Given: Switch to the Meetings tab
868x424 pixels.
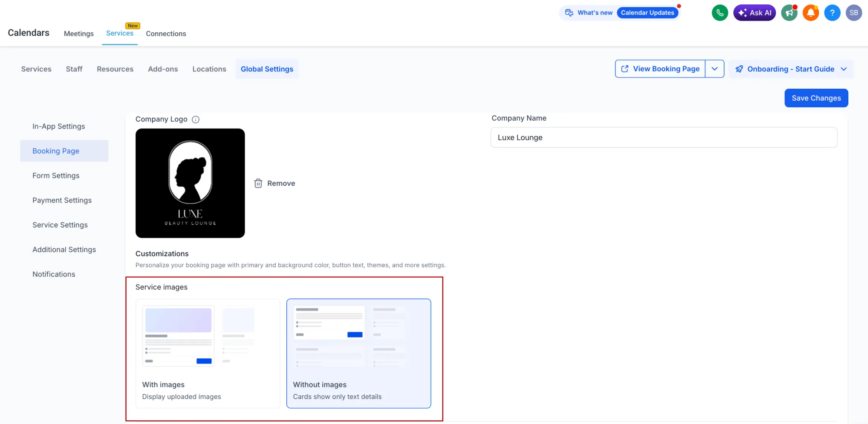Looking at the screenshot, I should click(79, 33).
